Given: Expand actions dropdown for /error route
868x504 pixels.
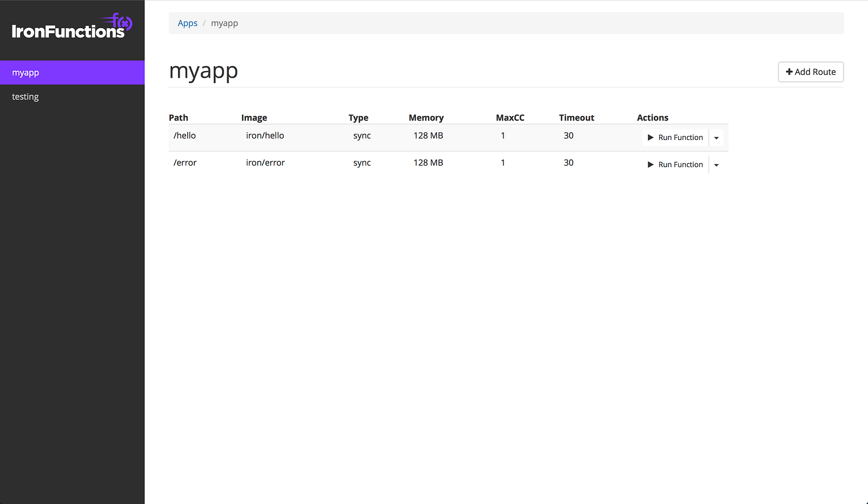Looking at the screenshot, I should coord(716,165).
